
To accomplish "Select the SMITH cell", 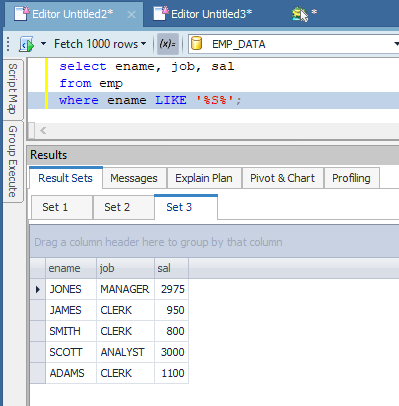I will 71,331.
